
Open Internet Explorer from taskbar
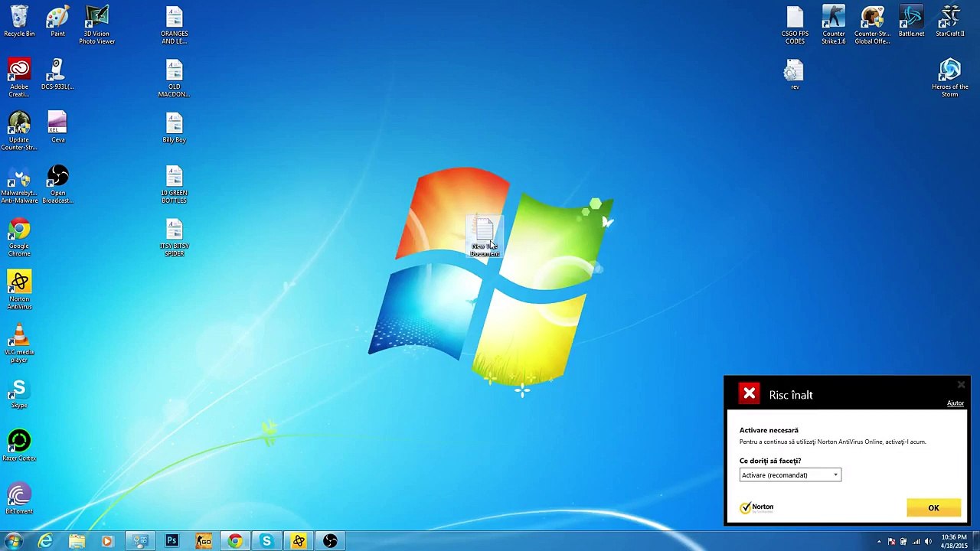(45, 541)
